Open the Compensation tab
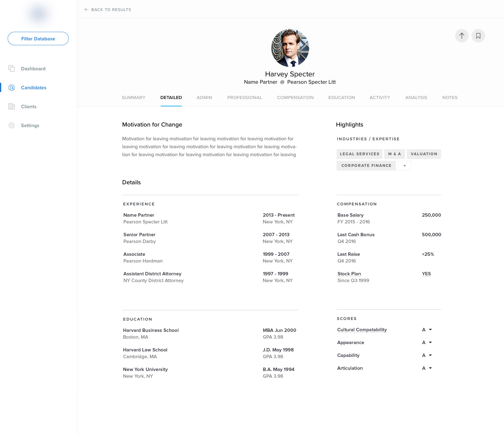This screenshot has height=437, width=504. click(295, 97)
